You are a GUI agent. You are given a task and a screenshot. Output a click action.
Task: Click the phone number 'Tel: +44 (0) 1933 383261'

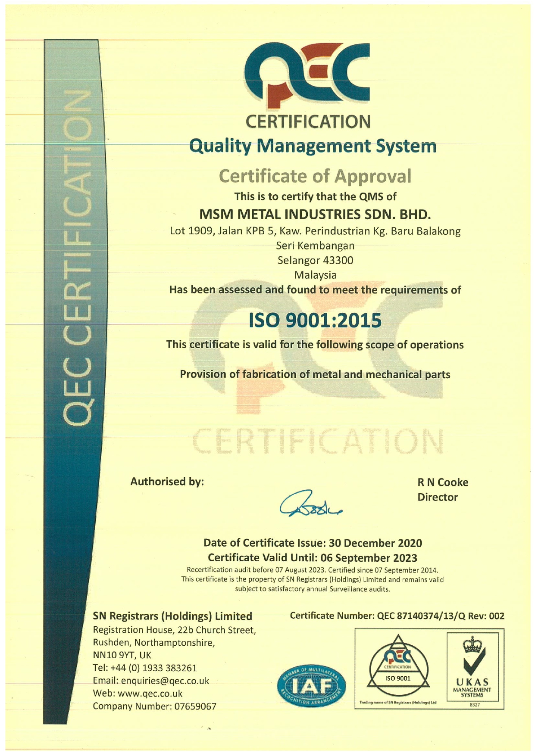145,668
